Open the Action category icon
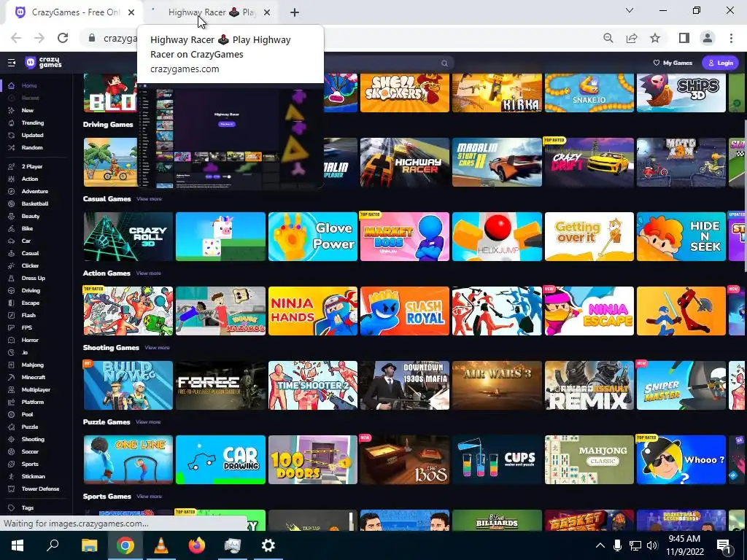Screen dimensions: 747x560 click(12, 179)
